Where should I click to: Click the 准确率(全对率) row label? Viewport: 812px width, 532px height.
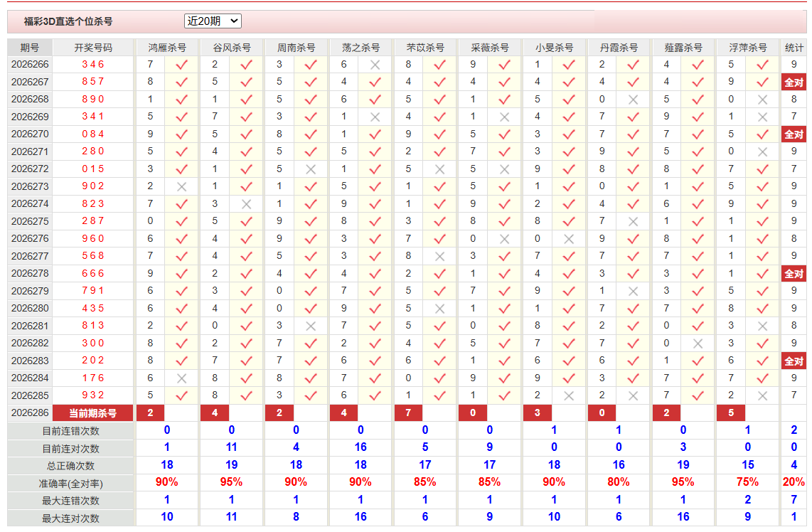[70, 484]
